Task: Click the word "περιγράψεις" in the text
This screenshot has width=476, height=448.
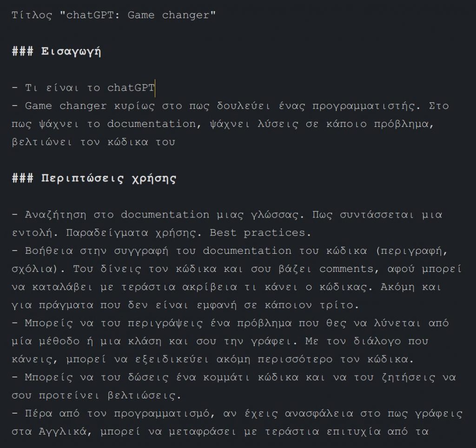Action: [x=165, y=323]
